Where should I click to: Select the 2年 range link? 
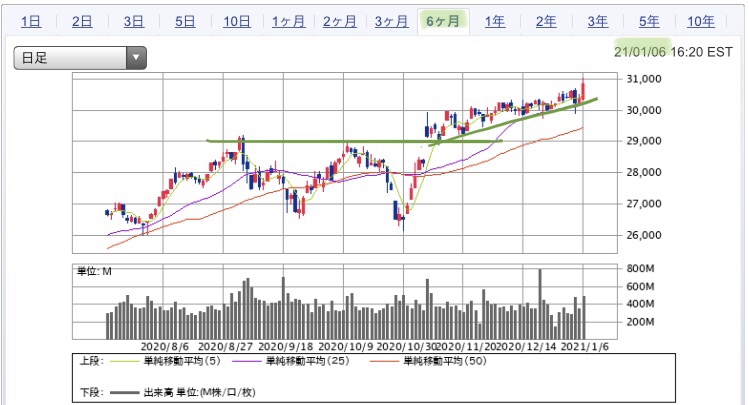(546, 21)
